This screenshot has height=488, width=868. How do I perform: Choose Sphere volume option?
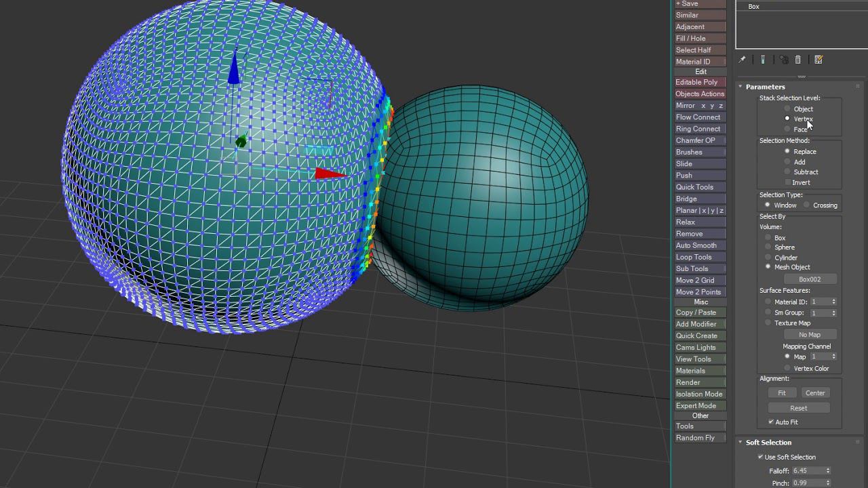pos(768,247)
